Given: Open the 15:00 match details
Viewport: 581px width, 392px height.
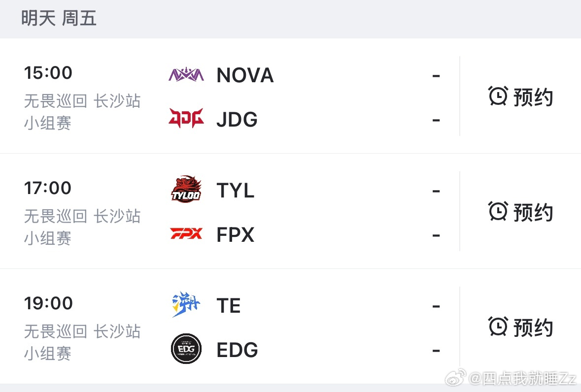Looking at the screenshot, I should coord(48,72).
